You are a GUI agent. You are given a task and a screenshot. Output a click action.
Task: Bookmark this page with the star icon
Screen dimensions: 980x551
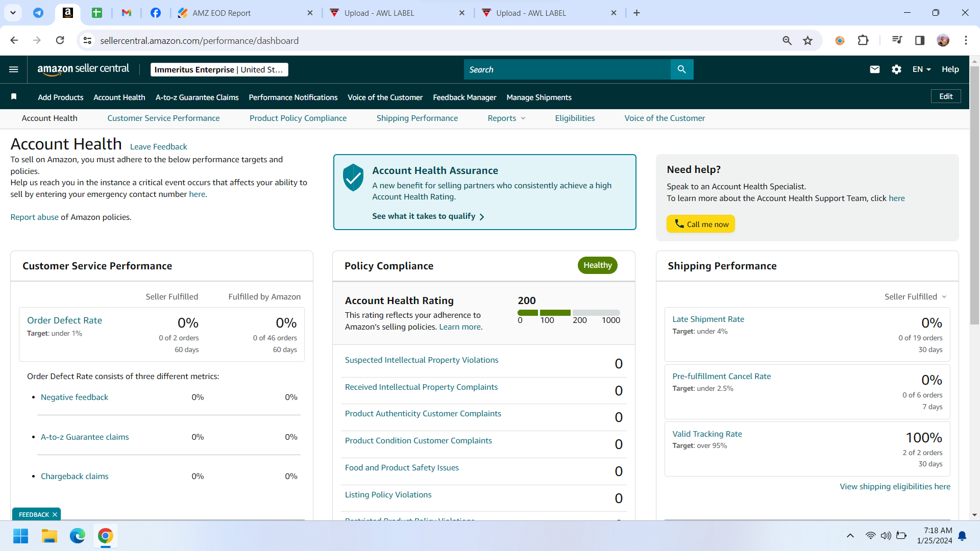[807, 40]
